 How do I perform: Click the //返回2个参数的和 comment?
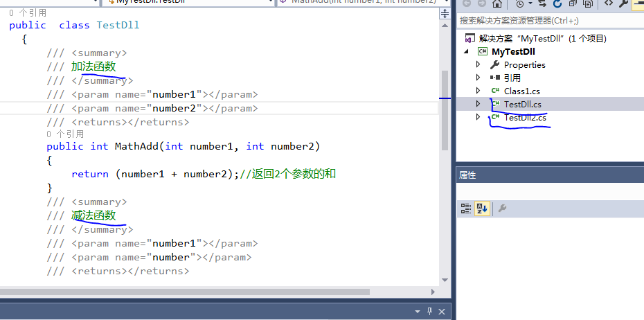287,174
